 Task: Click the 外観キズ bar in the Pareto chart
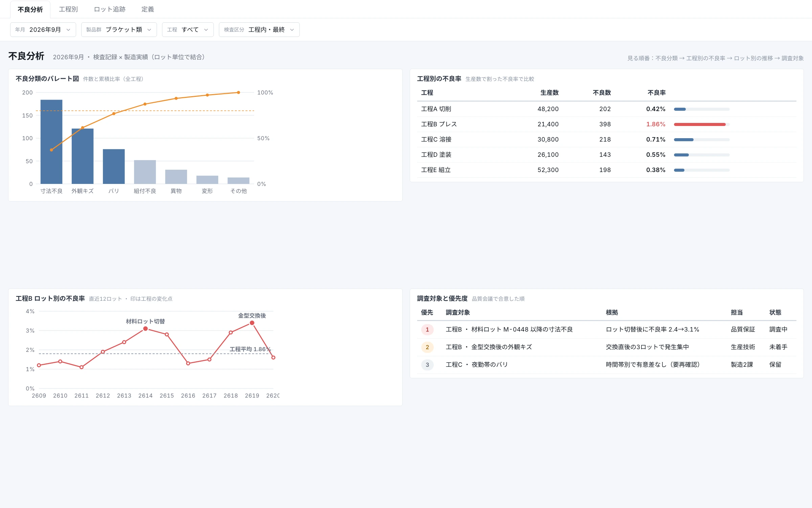pyautogui.click(x=83, y=156)
